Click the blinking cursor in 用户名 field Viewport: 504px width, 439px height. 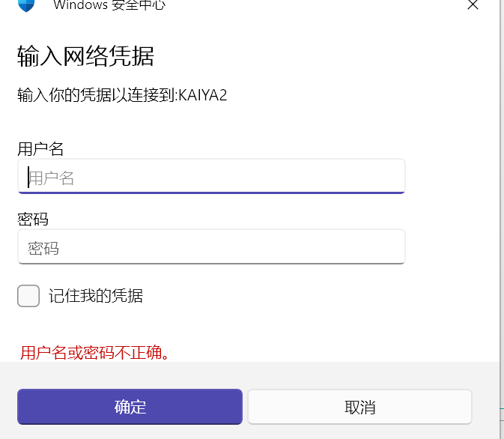coord(28,177)
